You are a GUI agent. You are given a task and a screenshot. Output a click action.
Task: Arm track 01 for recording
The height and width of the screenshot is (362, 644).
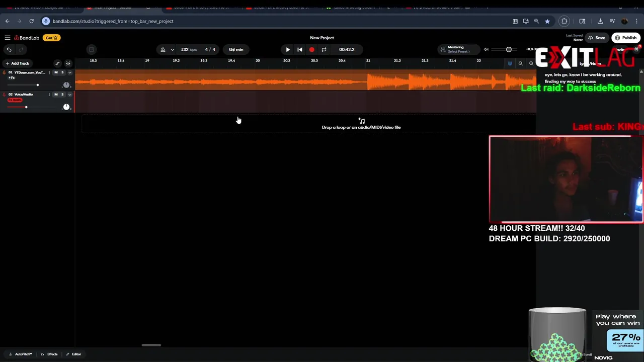point(4,72)
